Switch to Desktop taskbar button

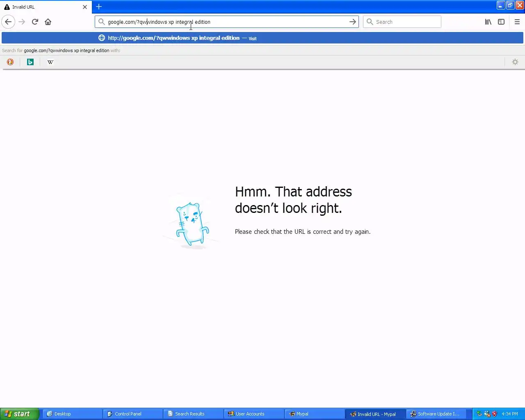pyautogui.click(x=72, y=414)
